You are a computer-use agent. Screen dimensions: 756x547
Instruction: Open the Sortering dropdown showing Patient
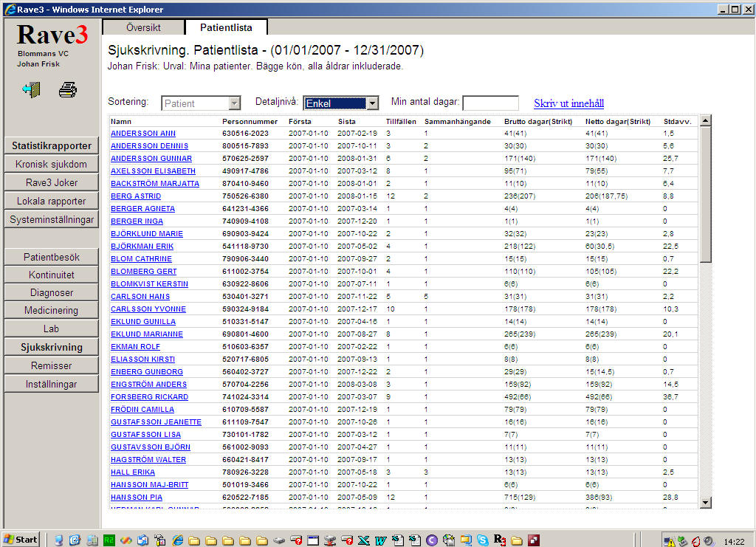tap(201, 103)
